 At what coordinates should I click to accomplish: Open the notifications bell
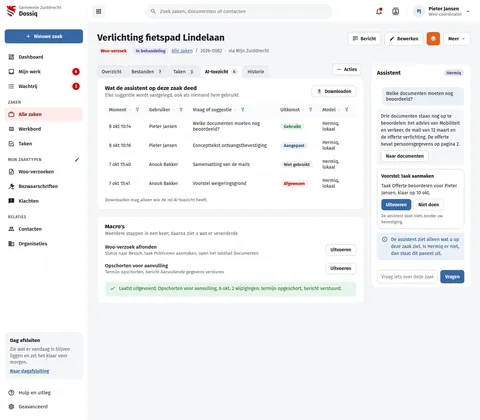coord(379,11)
